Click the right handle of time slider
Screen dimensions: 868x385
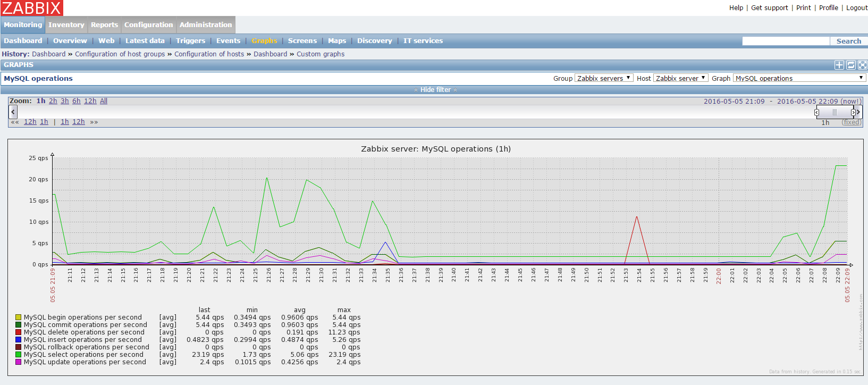coord(853,112)
